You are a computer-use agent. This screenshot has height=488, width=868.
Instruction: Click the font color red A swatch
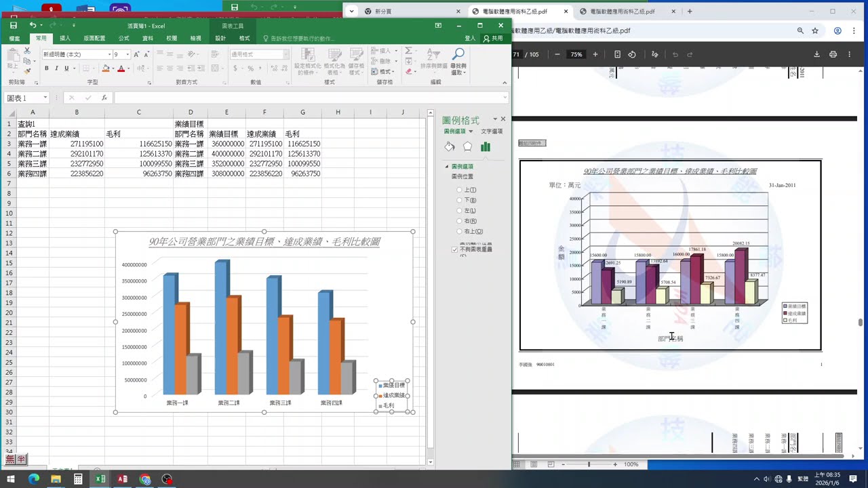(121, 68)
